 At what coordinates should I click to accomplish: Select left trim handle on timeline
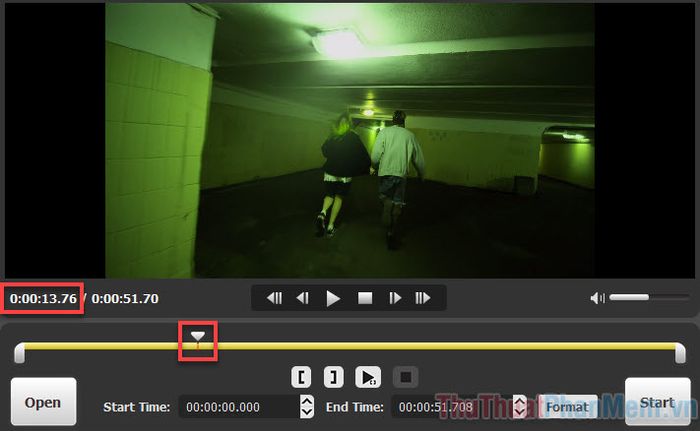pyautogui.click(x=19, y=353)
